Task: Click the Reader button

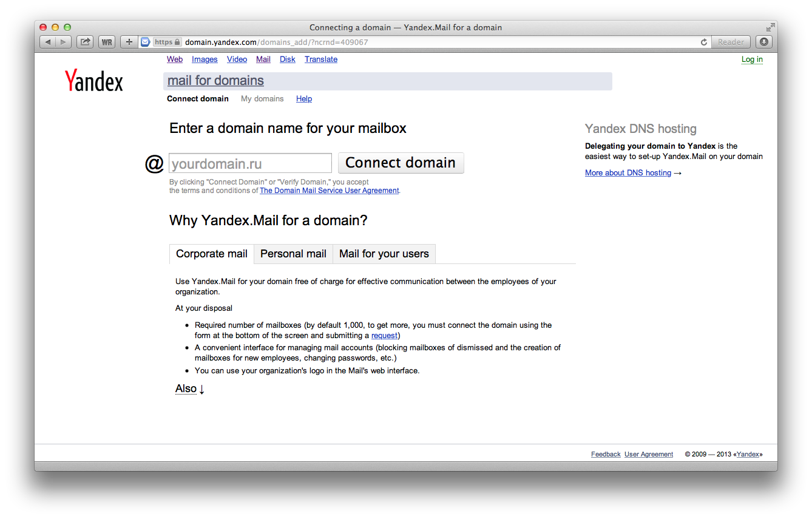Action: pos(731,42)
